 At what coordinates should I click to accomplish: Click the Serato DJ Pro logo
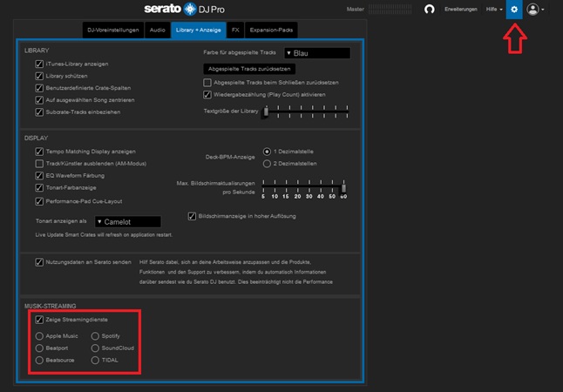[184, 9]
